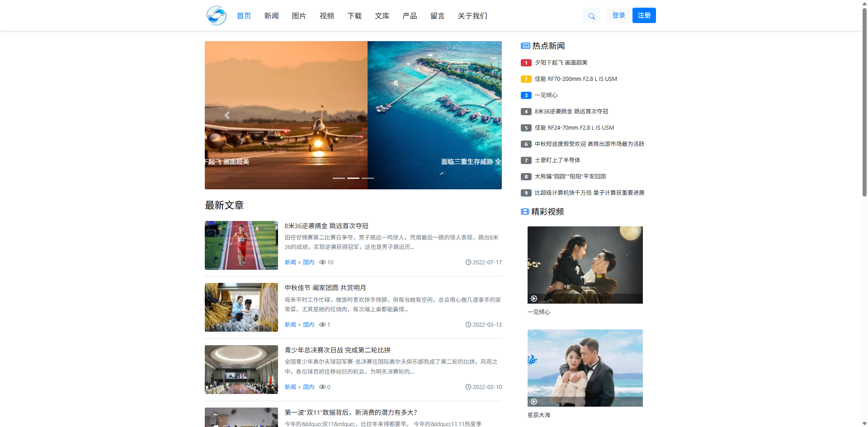
Task: Open the 新闻 navigation menu
Action: pos(271,16)
